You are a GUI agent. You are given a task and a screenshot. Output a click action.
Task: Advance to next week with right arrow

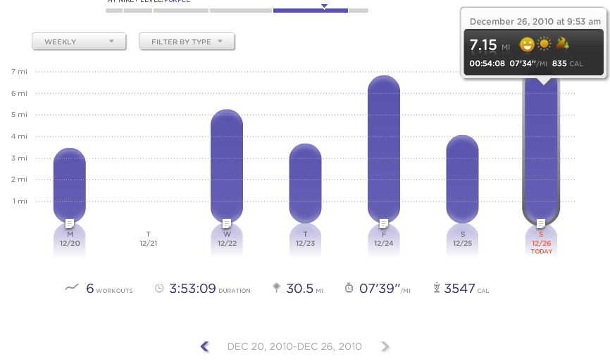(385, 346)
